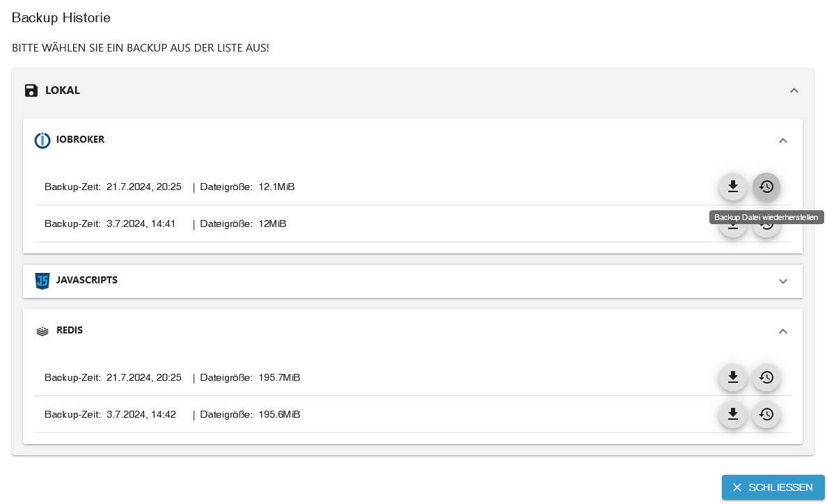The image size is (827, 504).
Task: Collapse the REDIS backup list
Action: tap(783, 331)
